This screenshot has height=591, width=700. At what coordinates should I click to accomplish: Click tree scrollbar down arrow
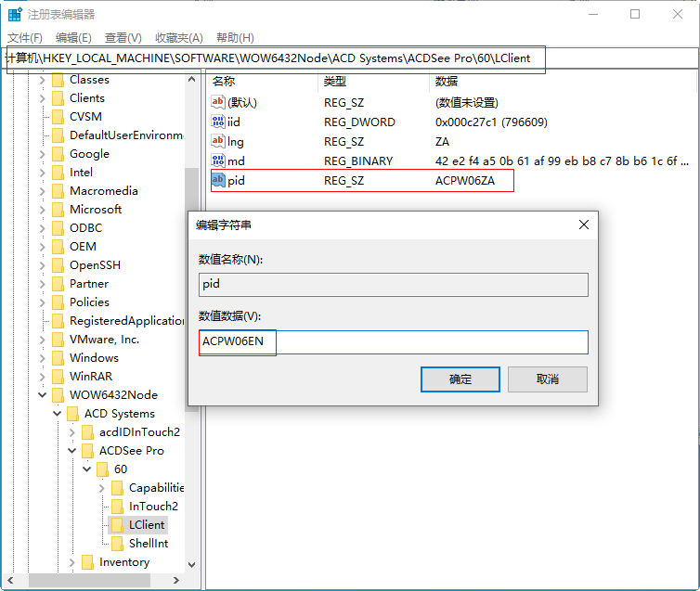[192, 565]
